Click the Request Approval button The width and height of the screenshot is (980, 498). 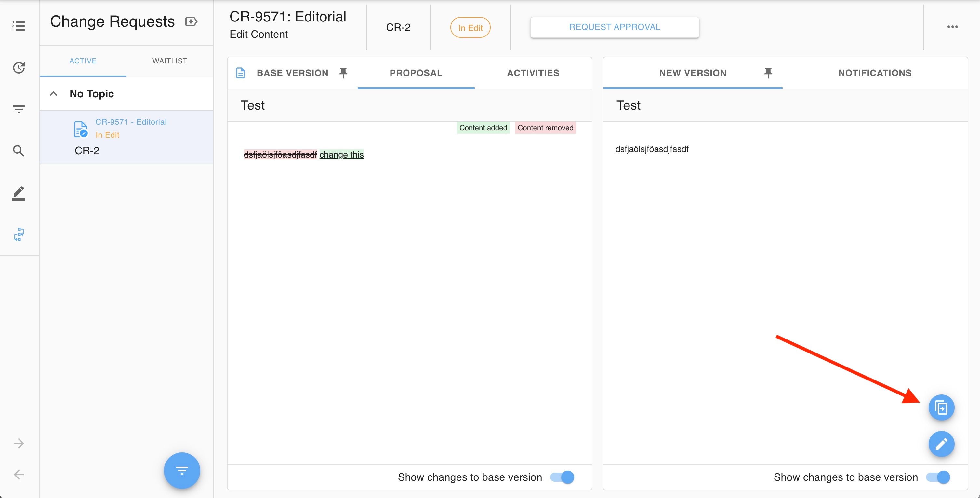615,27
